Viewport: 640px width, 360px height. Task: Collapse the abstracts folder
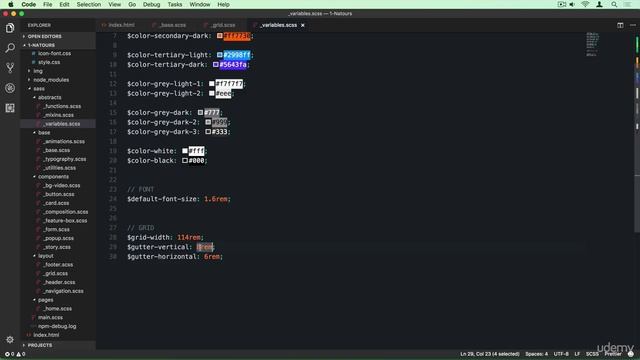(49, 98)
